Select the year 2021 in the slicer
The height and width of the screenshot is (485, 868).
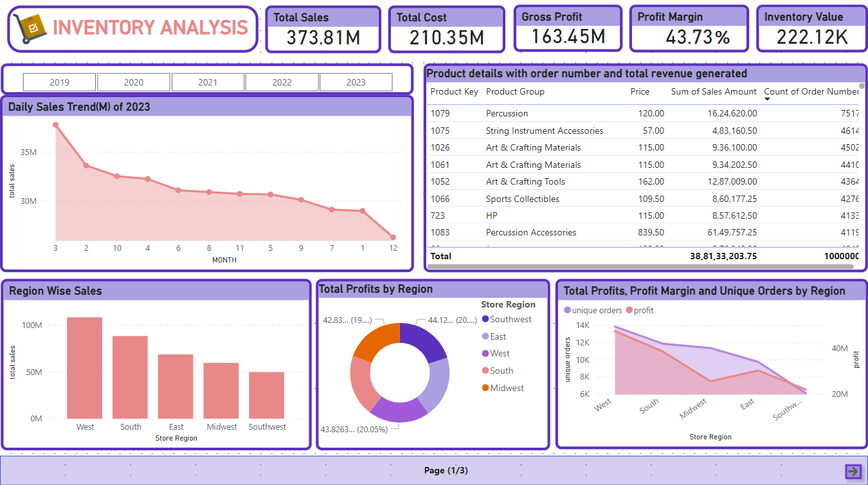pos(208,82)
